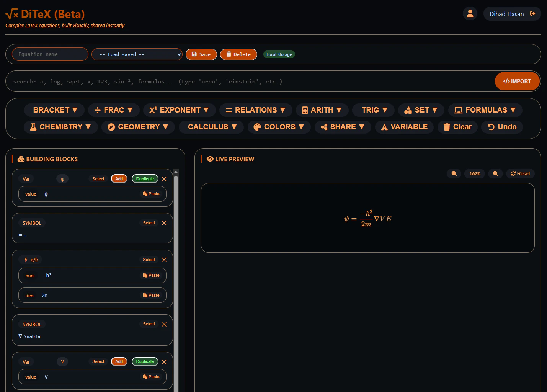Toggle Select on the a/b fraction block
The height and width of the screenshot is (392, 547).
pos(149,260)
